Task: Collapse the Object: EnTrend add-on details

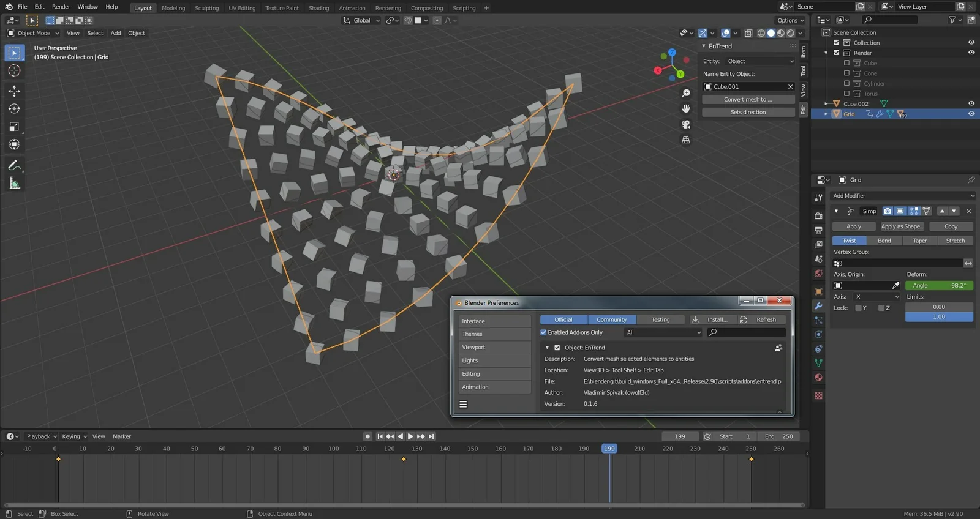Action: [547, 348]
